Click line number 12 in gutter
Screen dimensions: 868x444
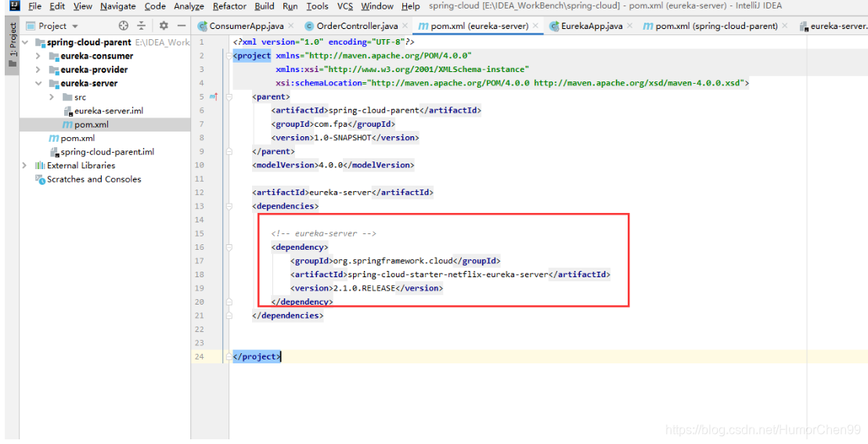pos(200,193)
